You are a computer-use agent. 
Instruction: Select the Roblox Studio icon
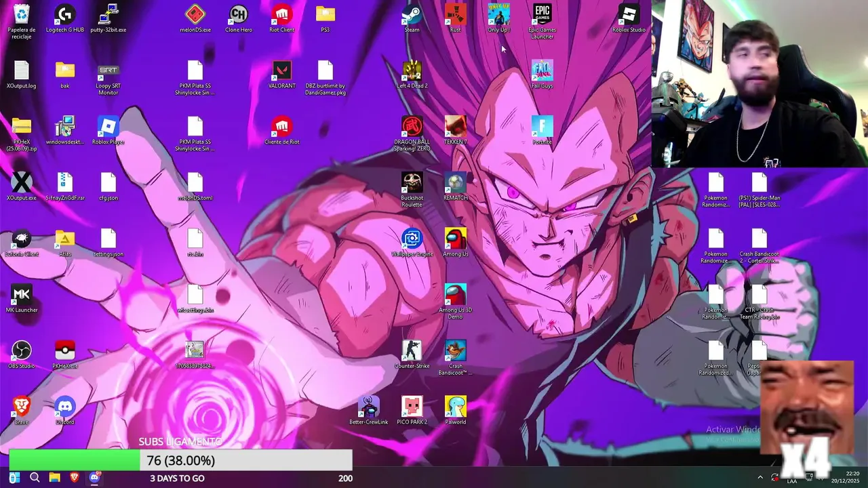click(x=629, y=19)
